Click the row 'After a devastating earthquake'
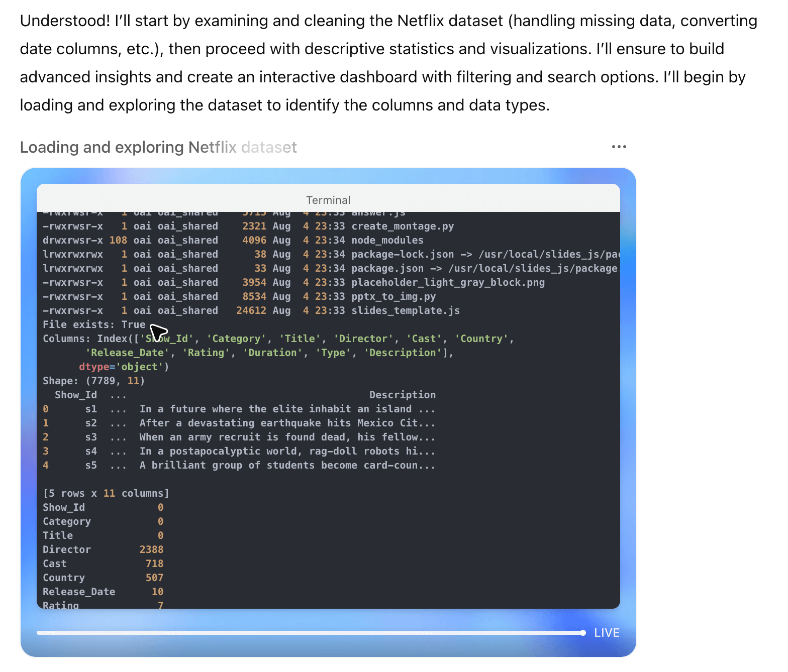Viewport: 788px width, 672px height. pos(239,423)
